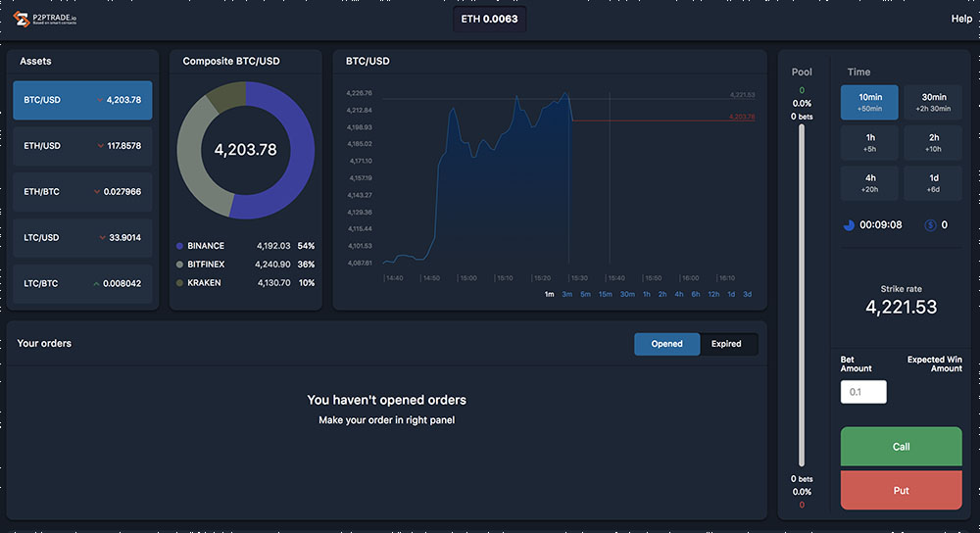Viewport: 980px width, 533px height.
Task: Choose the 1d expiry time option
Action: coord(932,183)
